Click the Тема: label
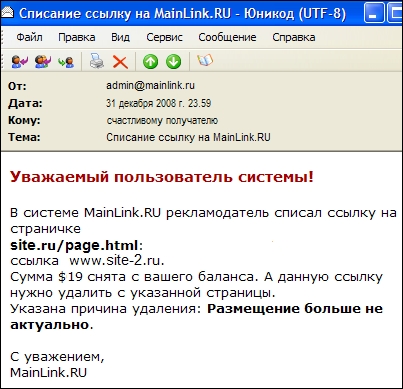 coord(24,137)
